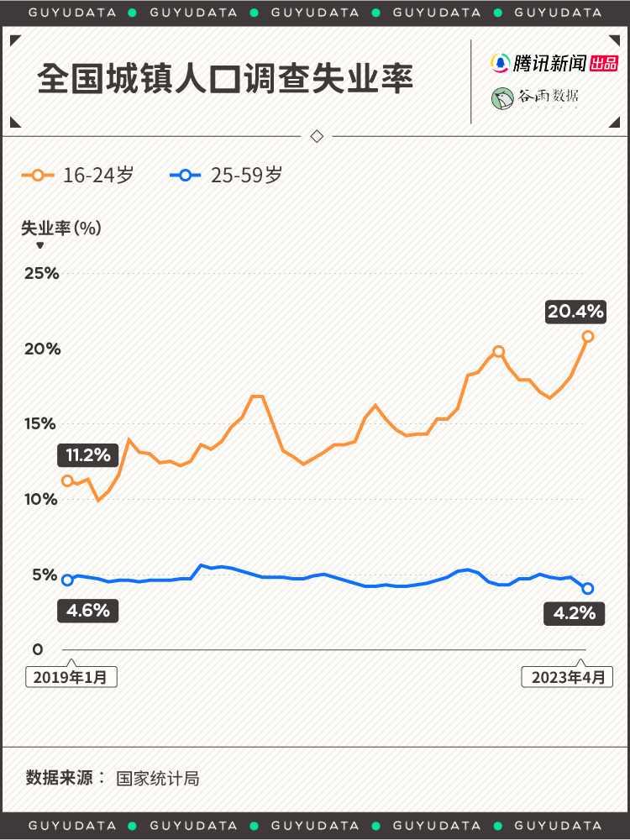
Task: Click the 4.2% data label
Action: (x=575, y=613)
